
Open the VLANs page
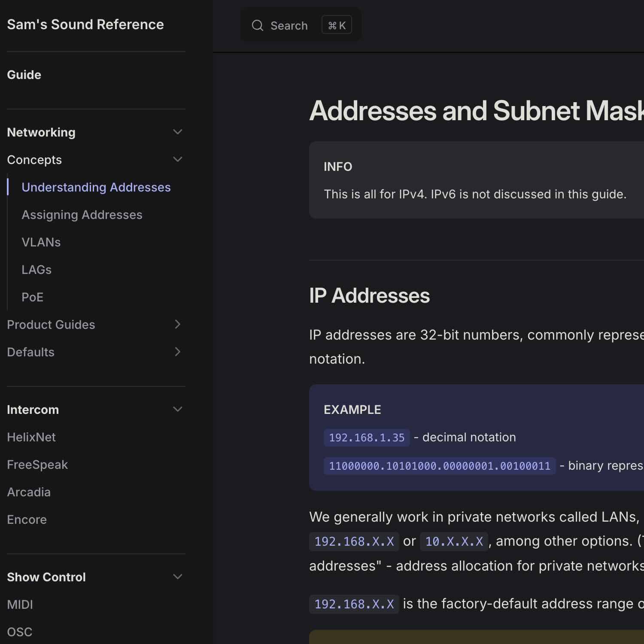(x=41, y=242)
